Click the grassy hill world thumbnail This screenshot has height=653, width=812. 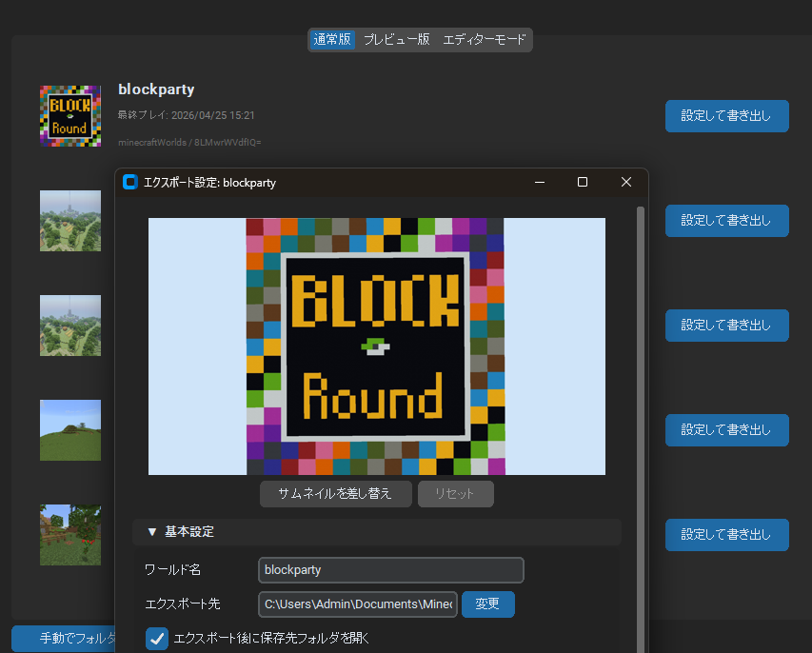tap(69, 430)
